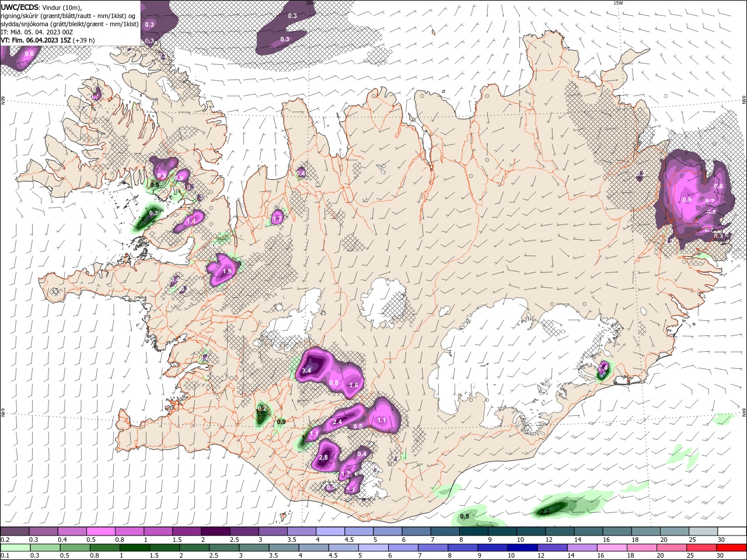Screen dimensions: 747x560
Task: Click the black 0.9 value on the southwest lowlands
Action: (281, 422)
